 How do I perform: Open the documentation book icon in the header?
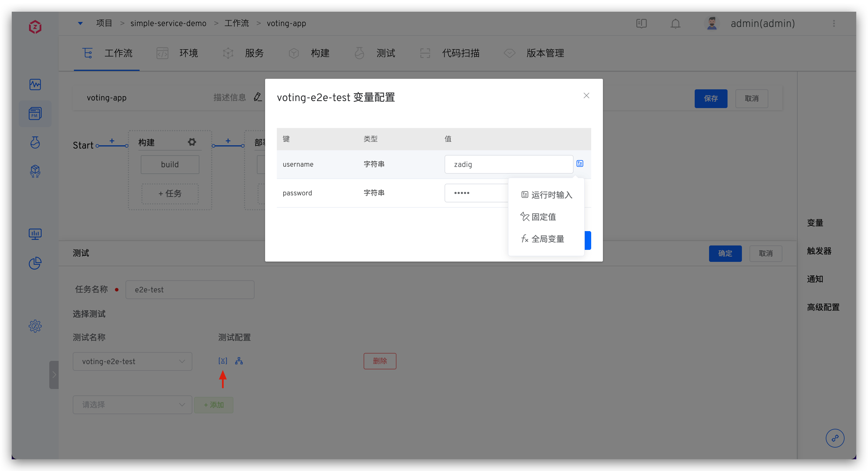[x=641, y=23]
